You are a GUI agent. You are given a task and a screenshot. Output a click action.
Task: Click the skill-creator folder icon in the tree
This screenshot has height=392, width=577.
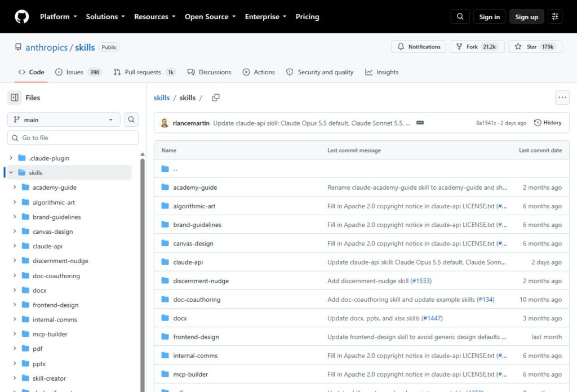pos(25,378)
